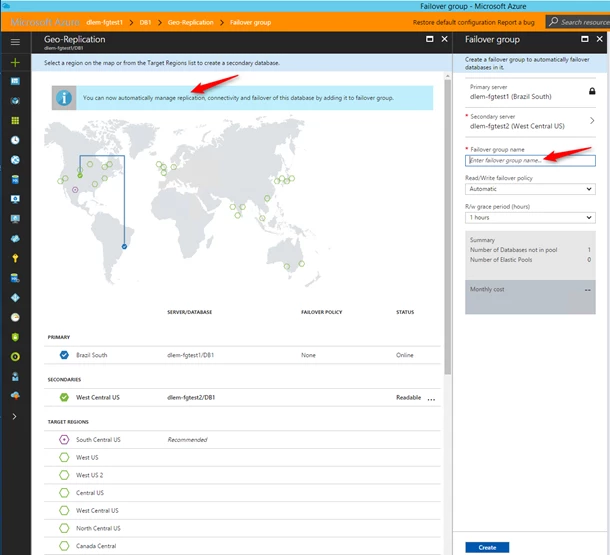Close the Failover group blade
Image resolution: width=610 pixels, height=555 pixels.
[x=599, y=39]
